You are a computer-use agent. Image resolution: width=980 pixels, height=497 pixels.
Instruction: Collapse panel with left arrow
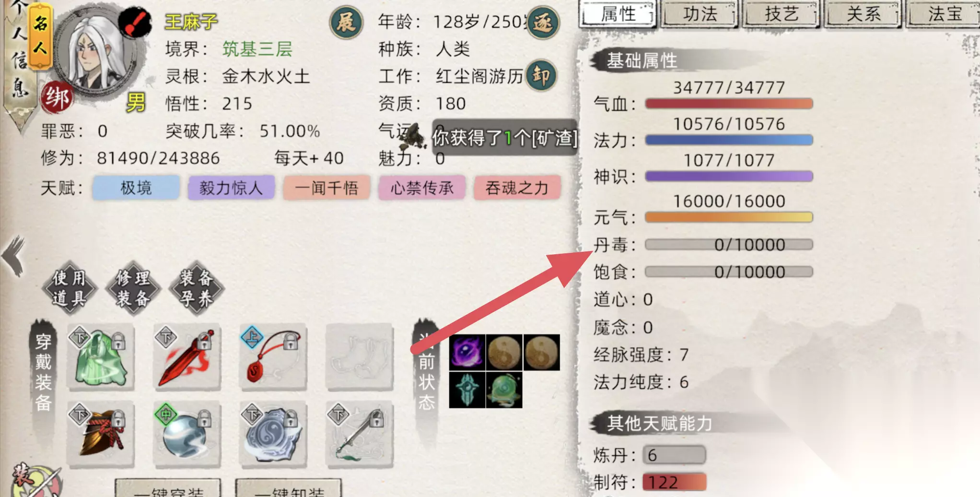click(13, 256)
